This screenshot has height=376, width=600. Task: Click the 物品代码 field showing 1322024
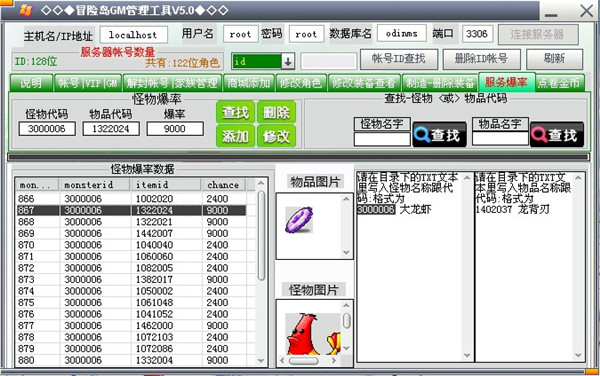[111, 129]
